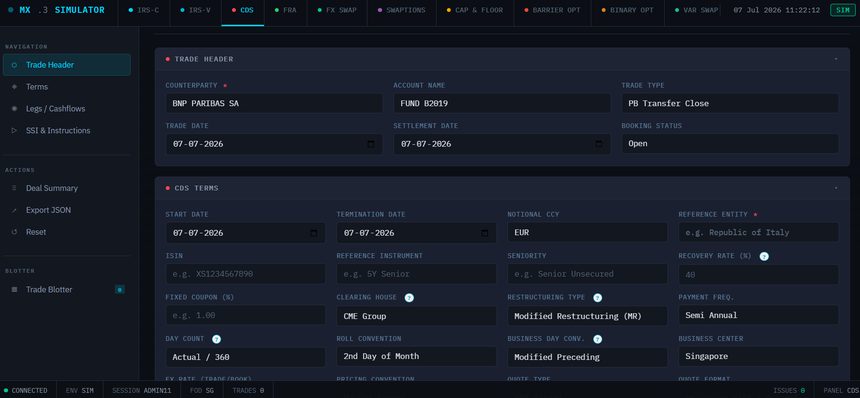Open the IRS-C product tab
The height and width of the screenshot is (398, 860).
pos(143,10)
